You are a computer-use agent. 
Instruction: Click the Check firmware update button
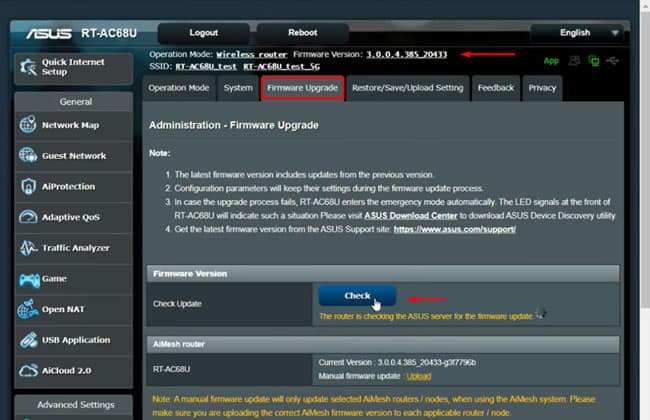pos(357,296)
